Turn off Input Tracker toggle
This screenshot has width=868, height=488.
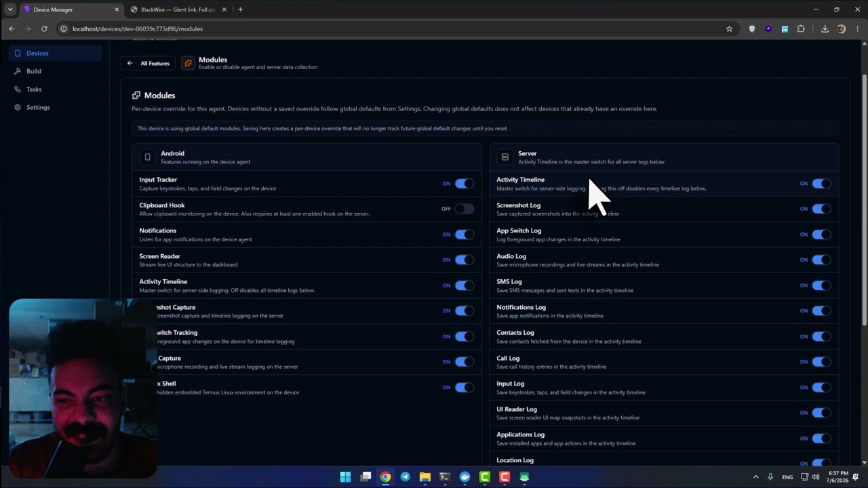(x=464, y=184)
